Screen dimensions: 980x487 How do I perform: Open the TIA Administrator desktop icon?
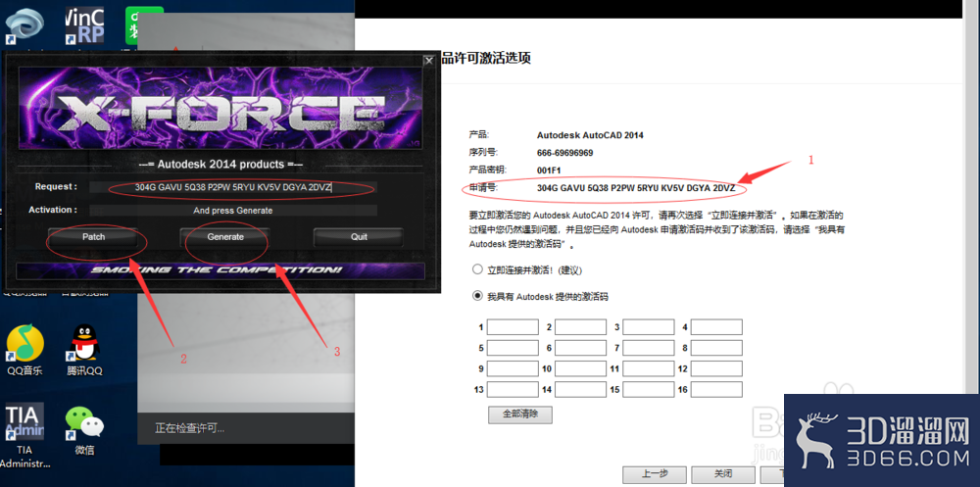pos(25,435)
